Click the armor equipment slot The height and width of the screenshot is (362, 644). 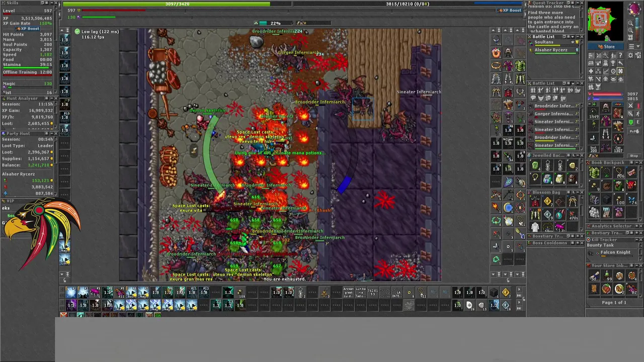point(606,121)
